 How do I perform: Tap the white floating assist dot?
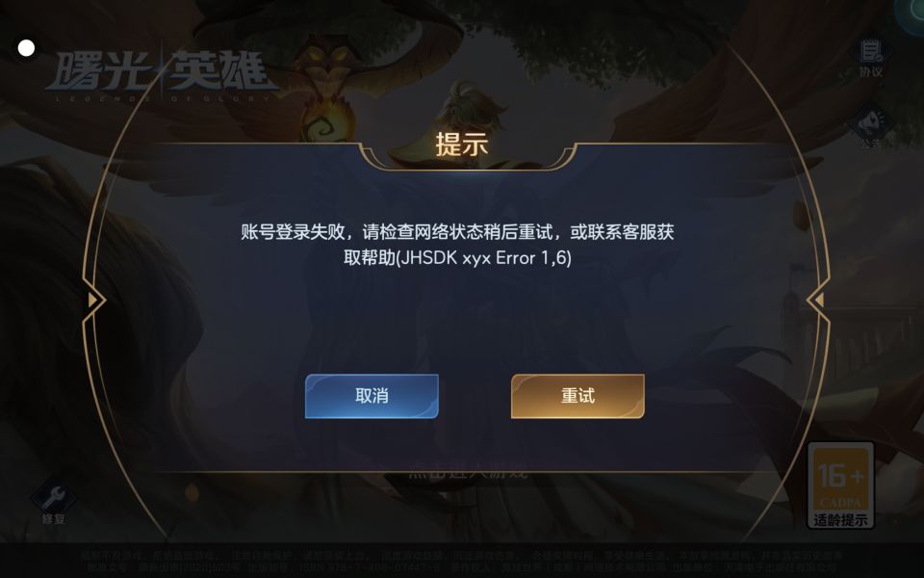click(26, 48)
